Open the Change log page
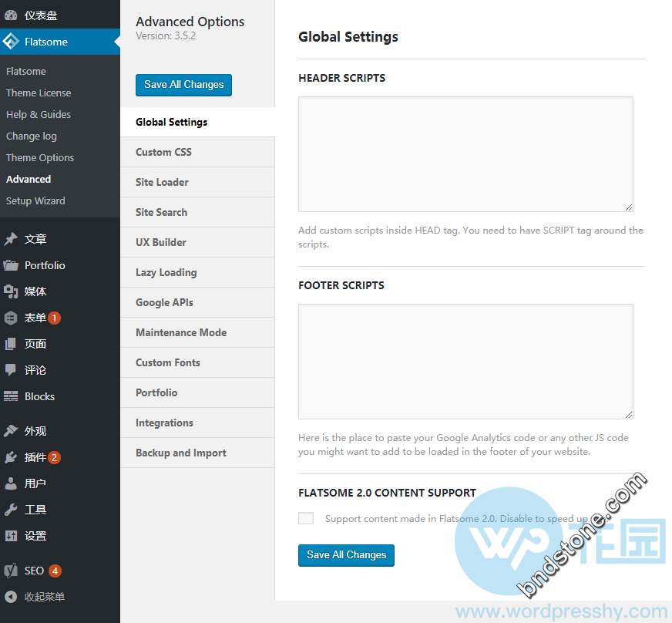This screenshot has height=623, width=672. 32,136
